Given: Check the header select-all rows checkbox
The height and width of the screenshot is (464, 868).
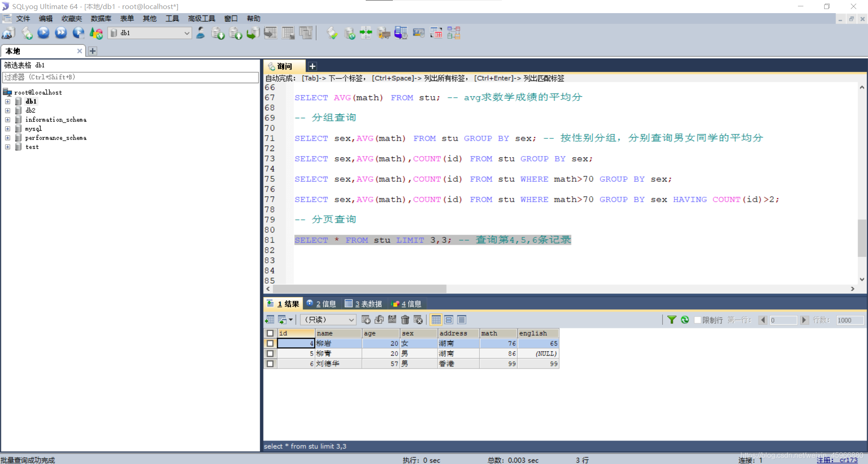Looking at the screenshot, I should [270, 333].
